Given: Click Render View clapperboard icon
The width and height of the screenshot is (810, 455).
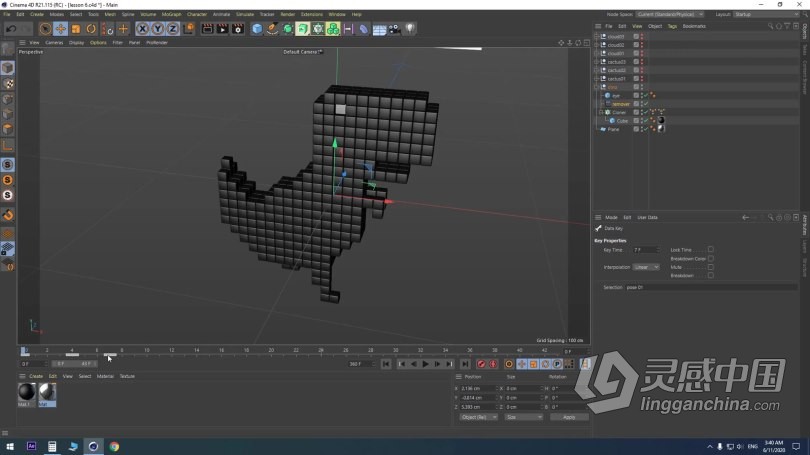Looking at the screenshot, I should point(207,29).
